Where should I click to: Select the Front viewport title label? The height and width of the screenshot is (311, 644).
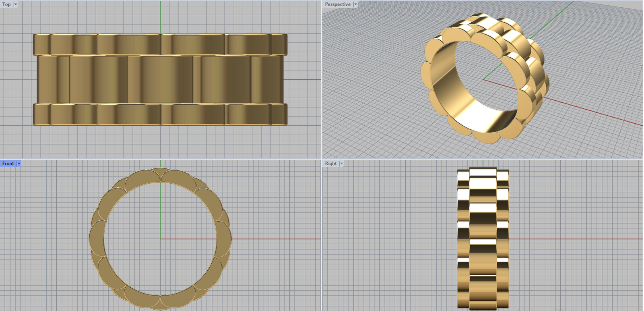(8, 164)
